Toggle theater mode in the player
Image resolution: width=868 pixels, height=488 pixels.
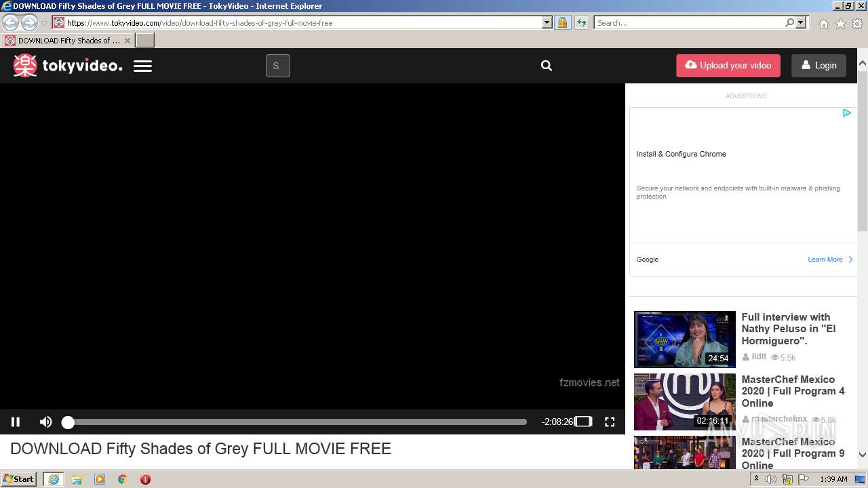583,422
